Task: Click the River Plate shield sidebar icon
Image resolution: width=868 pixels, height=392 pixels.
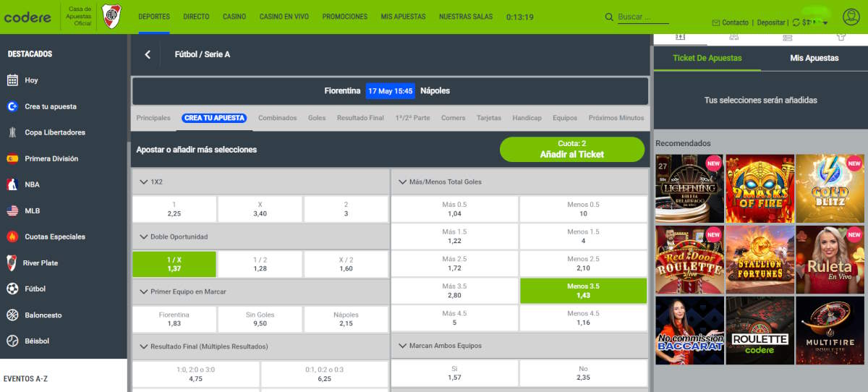Action: tap(12, 263)
